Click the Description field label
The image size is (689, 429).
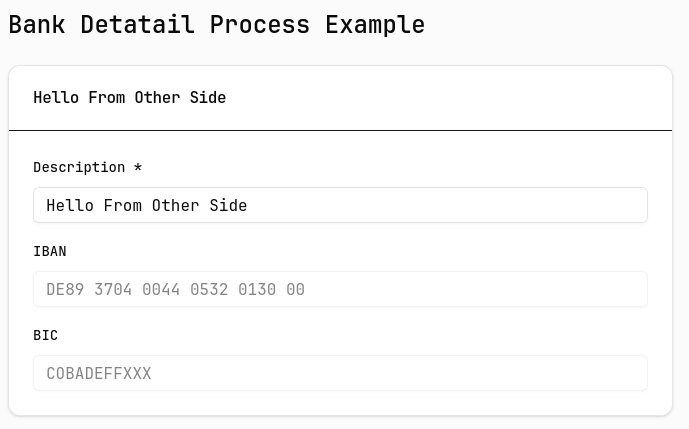[x=79, y=167]
